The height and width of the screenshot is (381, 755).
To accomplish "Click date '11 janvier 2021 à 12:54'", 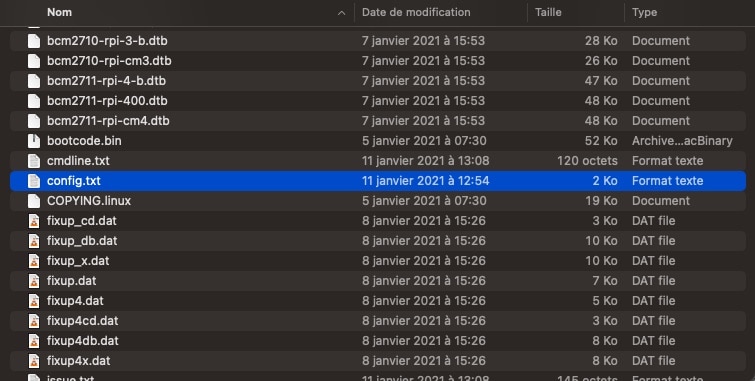I will [x=426, y=181].
